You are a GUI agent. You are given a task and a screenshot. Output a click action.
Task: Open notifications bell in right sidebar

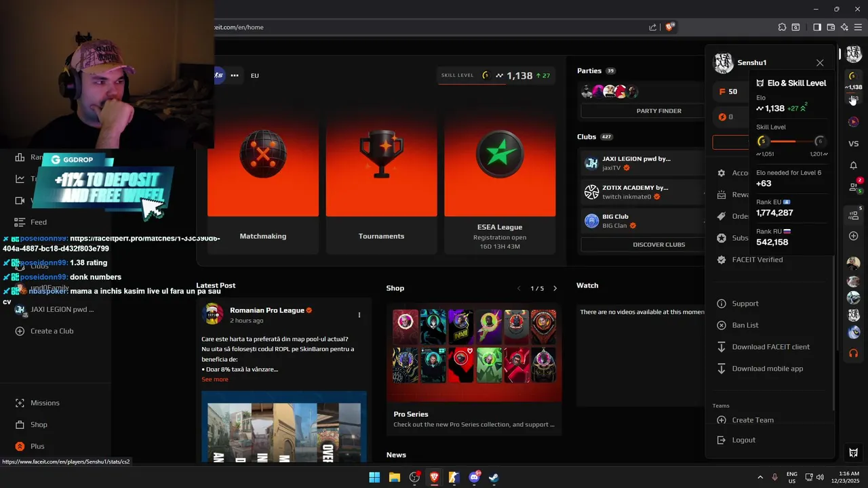point(854,165)
